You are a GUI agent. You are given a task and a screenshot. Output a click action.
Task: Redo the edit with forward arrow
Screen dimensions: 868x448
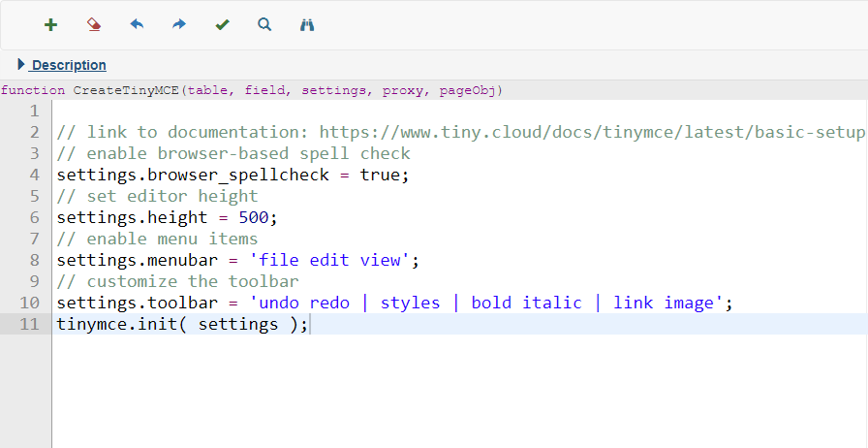click(x=179, y=24)
